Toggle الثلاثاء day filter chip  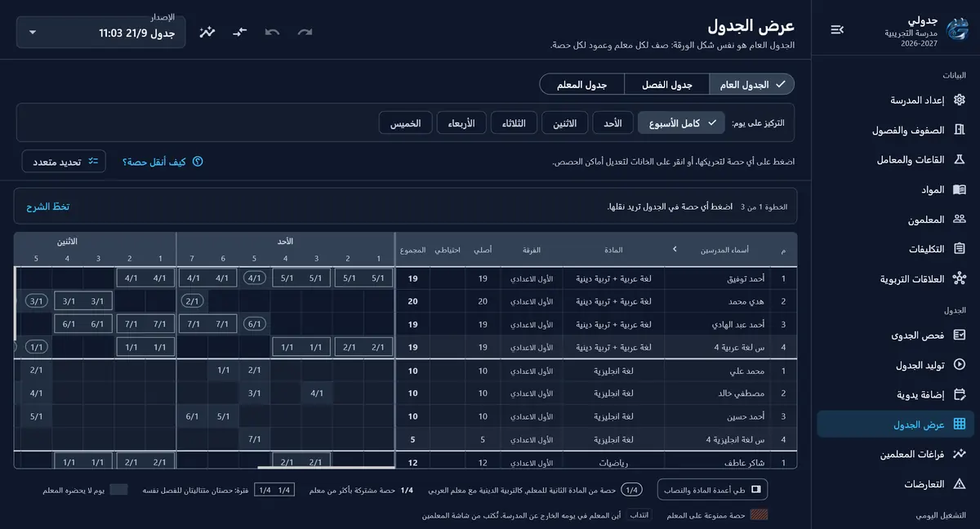[514, 123]
